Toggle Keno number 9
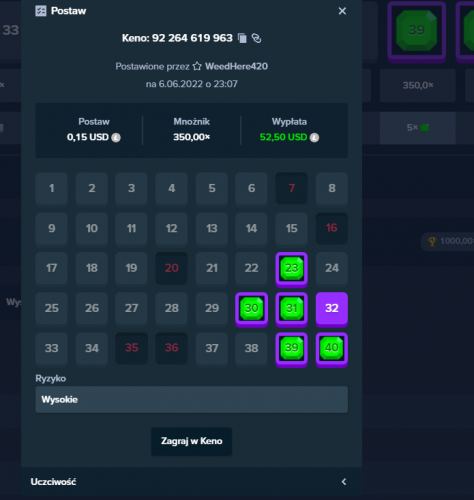 point(52,228)
